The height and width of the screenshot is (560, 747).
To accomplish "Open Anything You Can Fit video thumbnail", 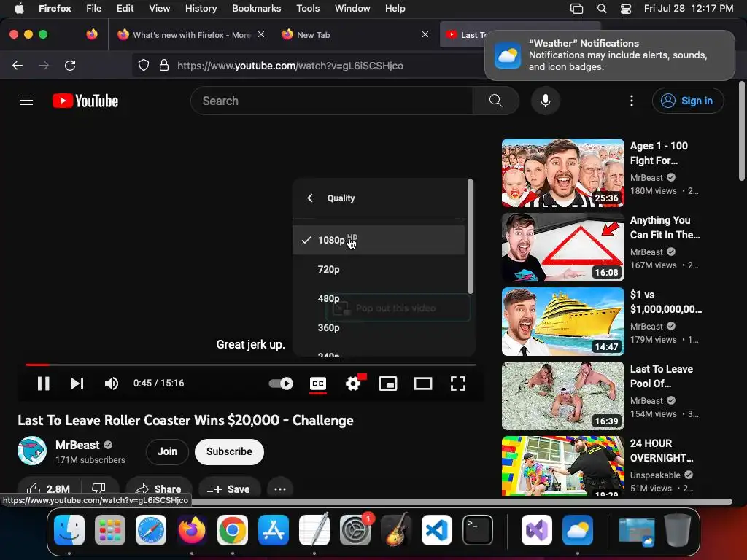I will [x=562, y=247].
